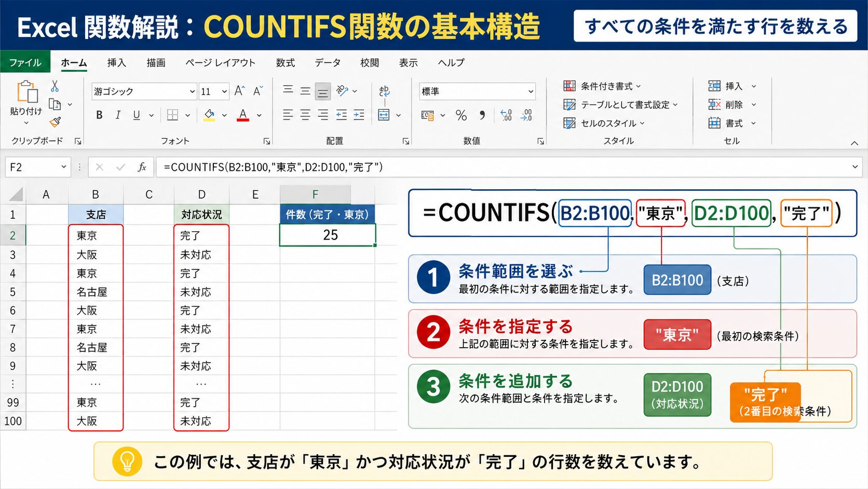Screen dimensions: 868x489
Task: Open the Name Box dropdown arrow
Action: pos(63,167)
